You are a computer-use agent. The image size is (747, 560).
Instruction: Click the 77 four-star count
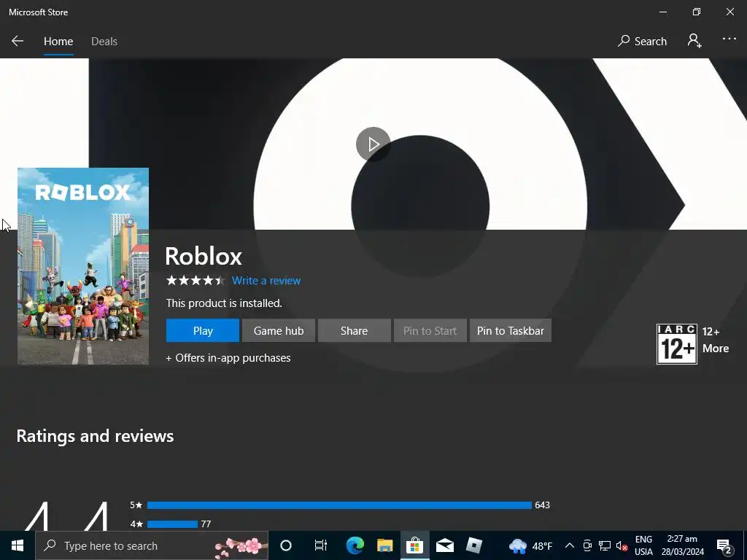206,524
